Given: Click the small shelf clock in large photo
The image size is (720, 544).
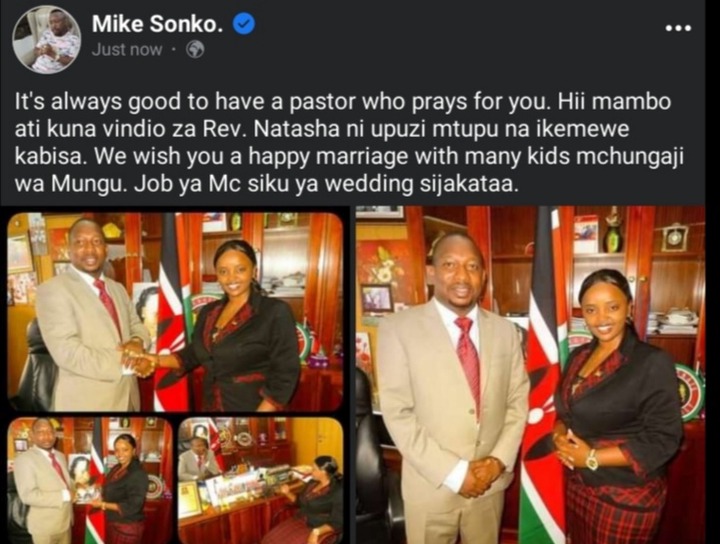Looking at the screenshot, I should [674, 237].
